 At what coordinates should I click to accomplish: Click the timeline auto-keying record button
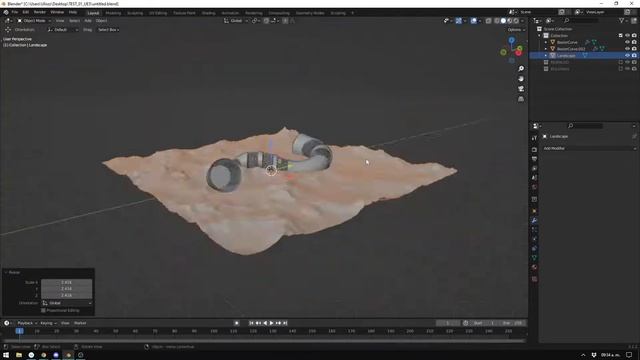pos(236,323)
